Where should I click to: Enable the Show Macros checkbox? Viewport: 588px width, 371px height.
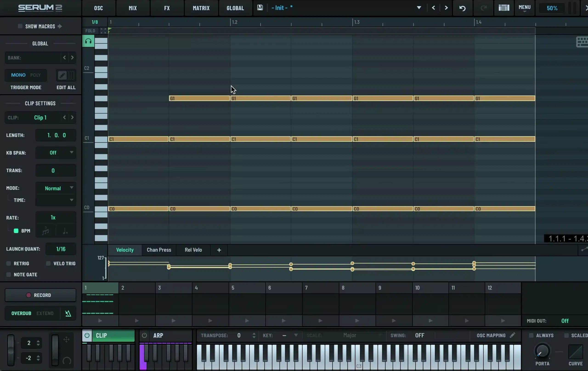click(x=20, y=26)
